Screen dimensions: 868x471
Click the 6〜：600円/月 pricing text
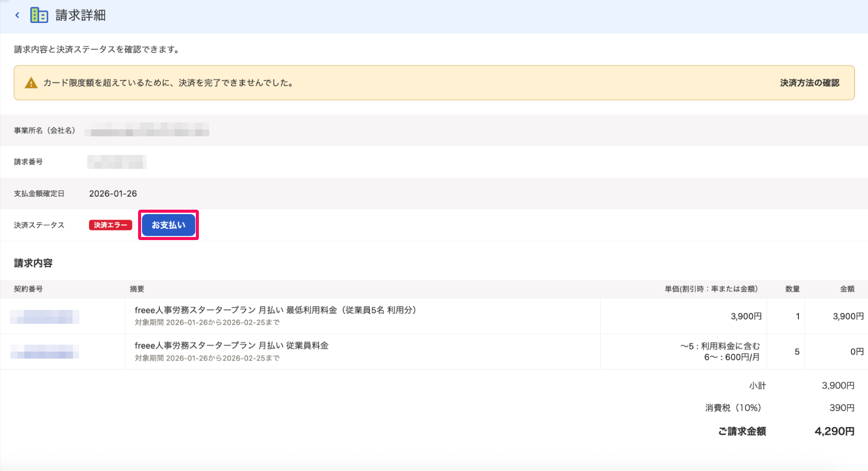[732, 357]
